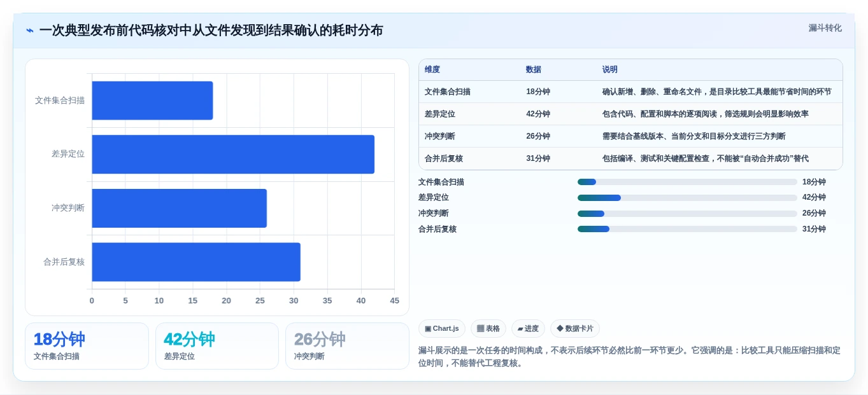Open the 42分钟 差异定位 data card
868x395 pixels.
[x=217, y=346]
